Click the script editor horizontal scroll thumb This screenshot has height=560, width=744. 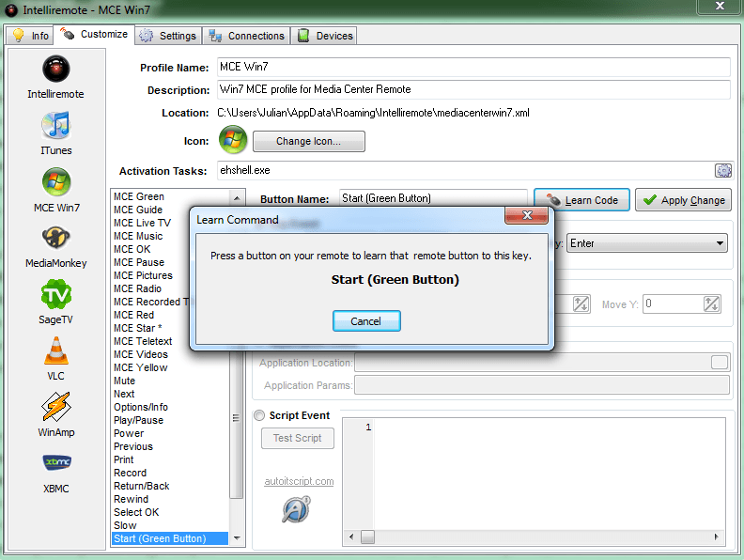pos(367,537)
